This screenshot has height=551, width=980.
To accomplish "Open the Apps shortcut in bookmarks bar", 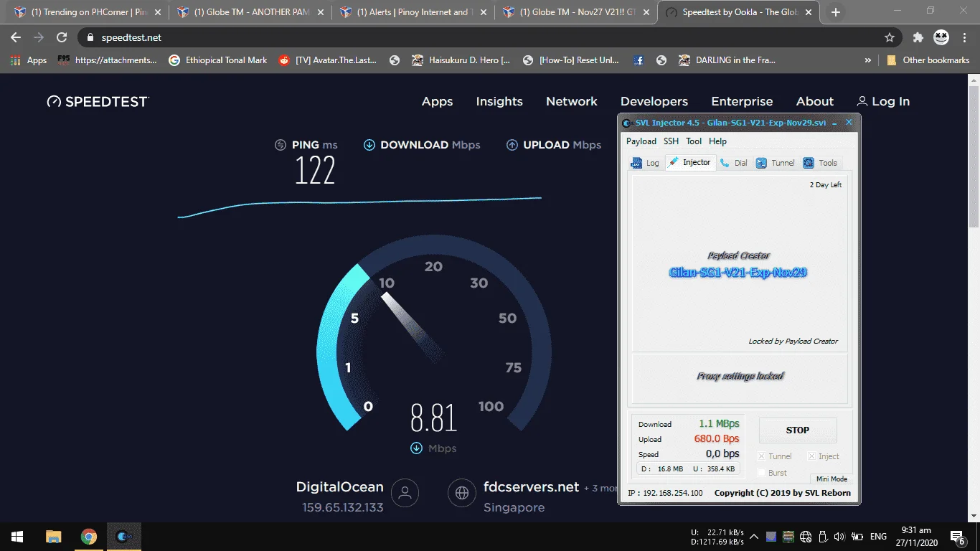I will (x=29, y=60).
